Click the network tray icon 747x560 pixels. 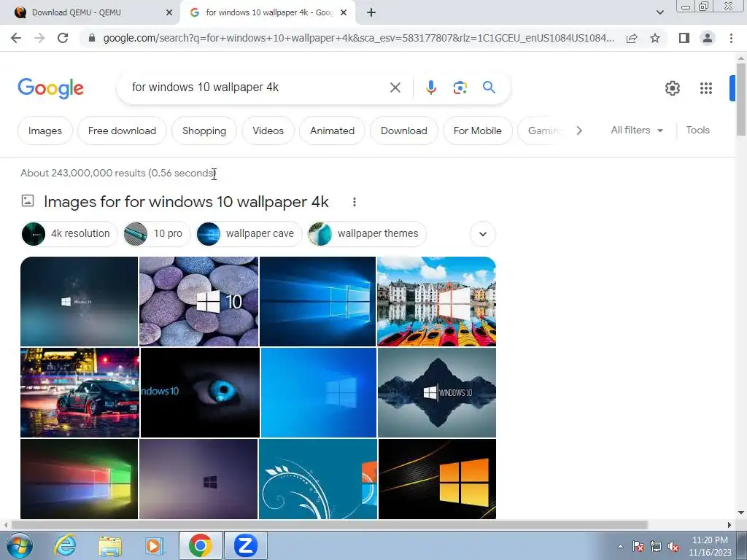click(x=656, y=547)
